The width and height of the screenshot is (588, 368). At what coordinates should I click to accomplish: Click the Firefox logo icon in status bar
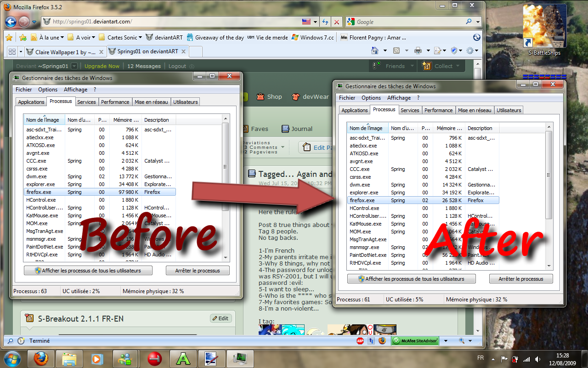click(382, 341)
